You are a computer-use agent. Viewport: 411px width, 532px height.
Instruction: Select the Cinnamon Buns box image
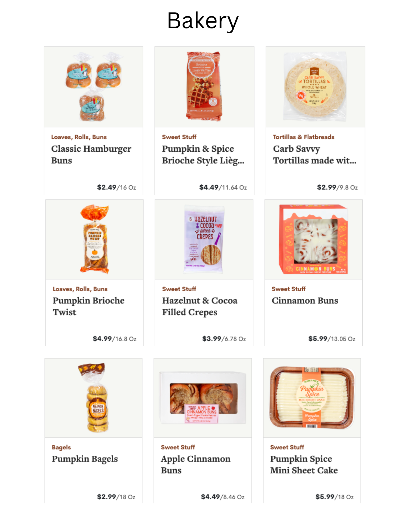pos(313,239)
